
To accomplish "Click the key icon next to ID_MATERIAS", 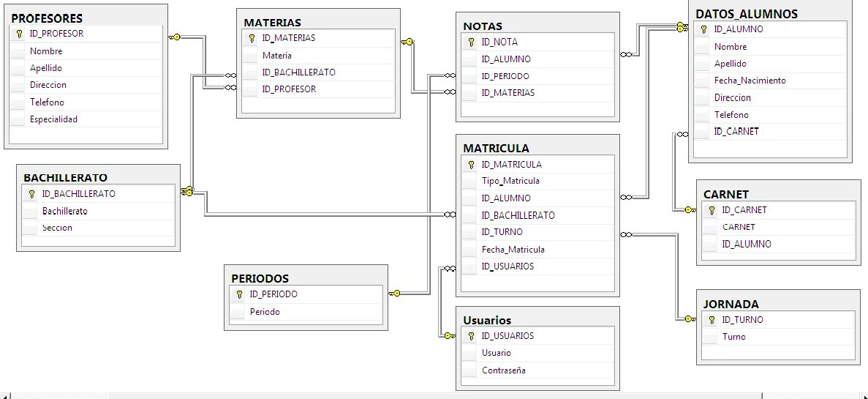I will [252, 38].
